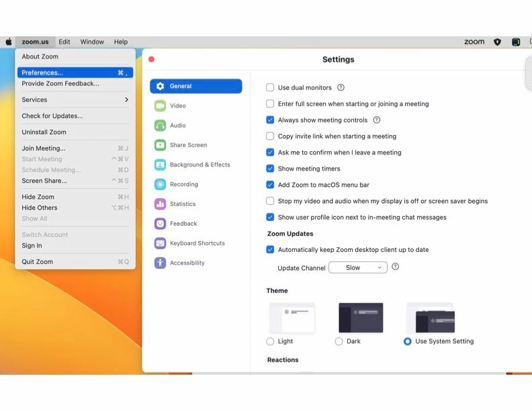
Task: Click the Feedback smiley icon
Action: (160, 224)
